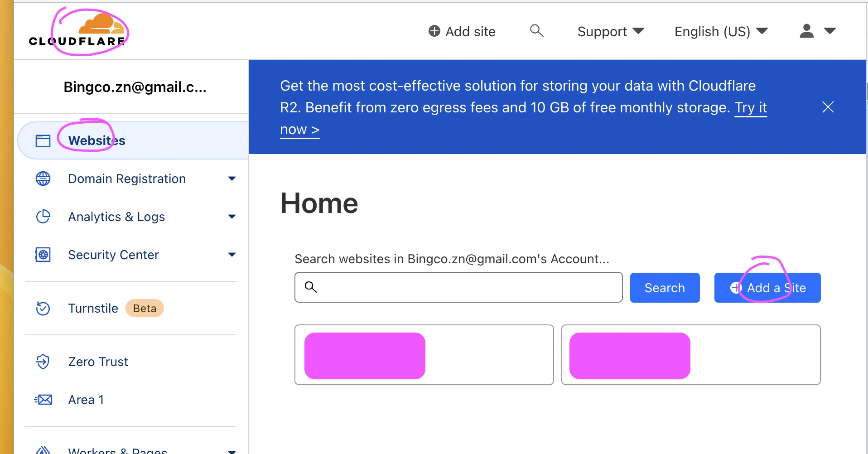Screen dimensions: 868x454
Task: Go to Turnstile in sidebar
Action: click(x=93, y=308)
